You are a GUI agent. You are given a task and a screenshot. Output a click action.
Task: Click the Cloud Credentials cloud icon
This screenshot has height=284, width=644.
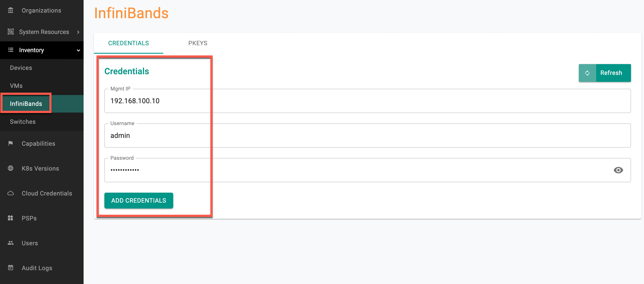tap(10, 193)
